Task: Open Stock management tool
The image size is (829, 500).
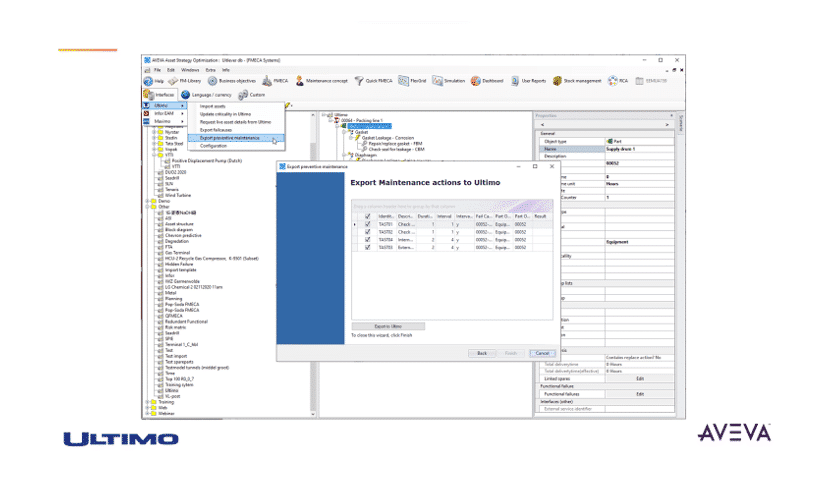Action: [577, 81]
